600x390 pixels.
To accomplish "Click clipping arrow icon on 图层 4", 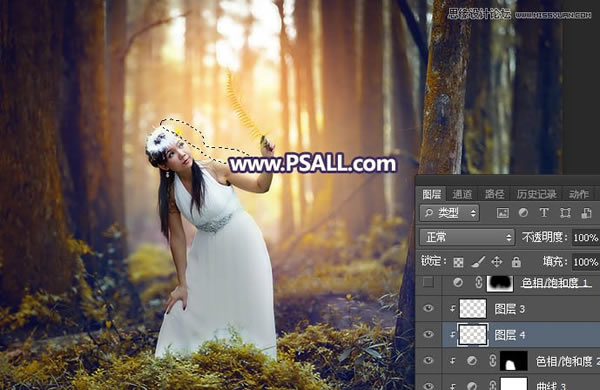I will [452, 335].
